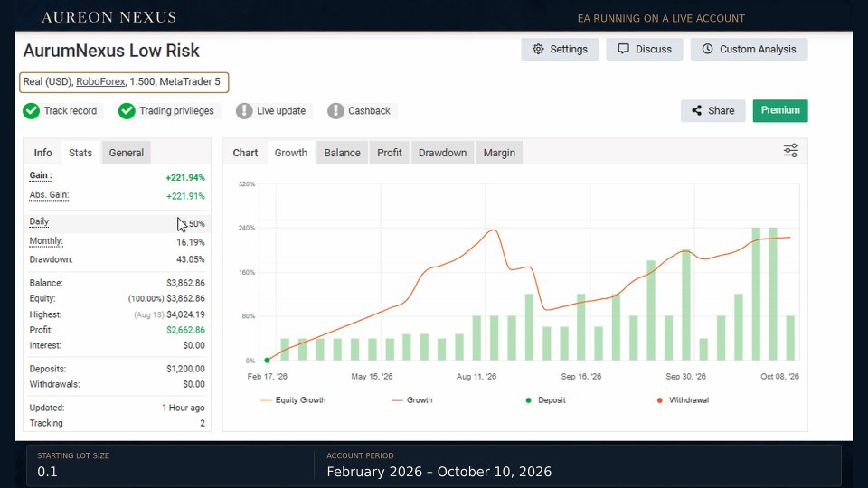Viewport: 868px width, 488px height.
Task: Toggle Withdrawal markers in legend
Action: (683, 400)
